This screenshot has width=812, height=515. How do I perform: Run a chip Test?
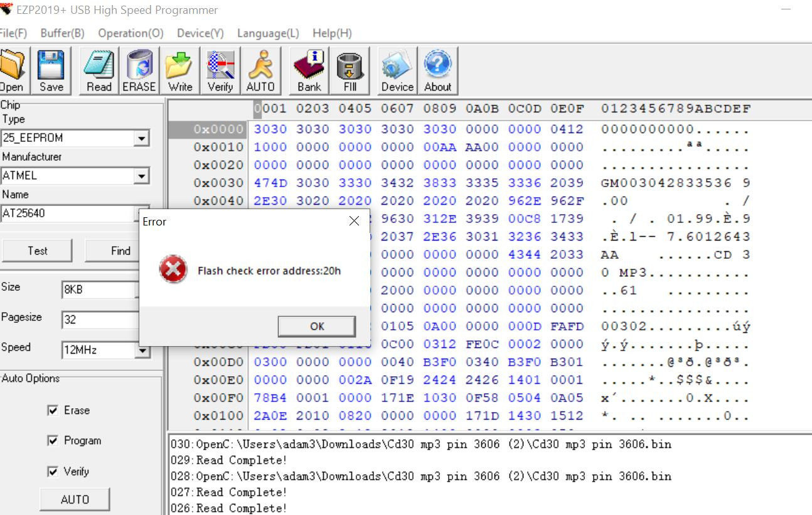pyautogui.click(x=37, y=250)
